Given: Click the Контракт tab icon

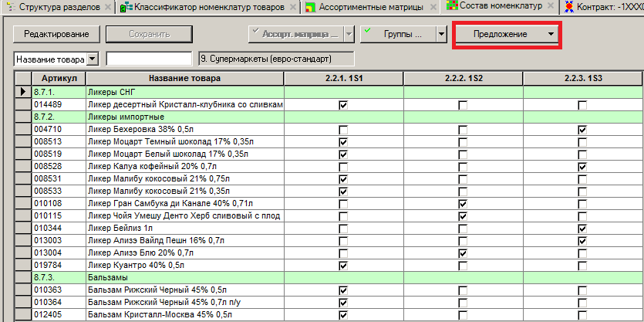Looking at the screenshot, I should [569, 7].
